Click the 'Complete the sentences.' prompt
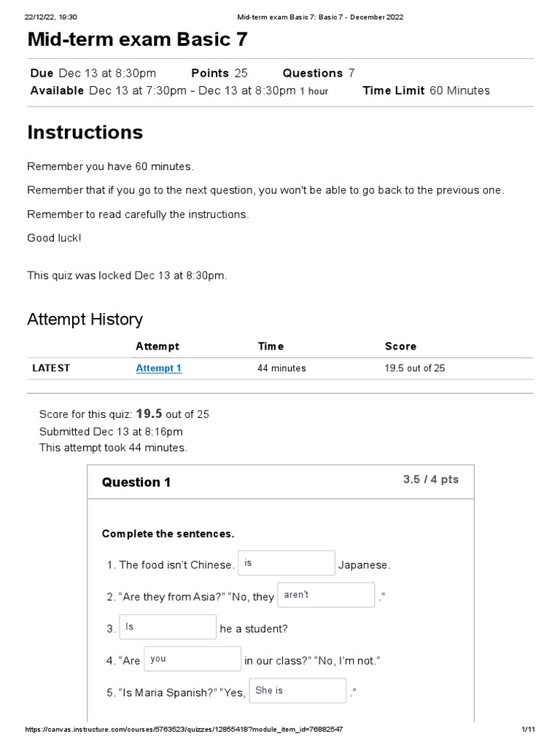Image resolution: width=560 pixels, height=747 pixels. point(168,534)
